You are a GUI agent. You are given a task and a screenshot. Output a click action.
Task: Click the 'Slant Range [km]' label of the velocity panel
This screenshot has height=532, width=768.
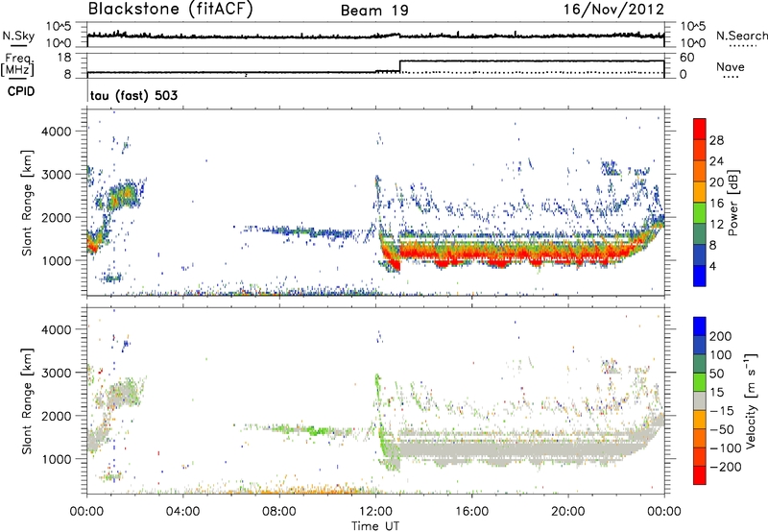pos(27,401)
